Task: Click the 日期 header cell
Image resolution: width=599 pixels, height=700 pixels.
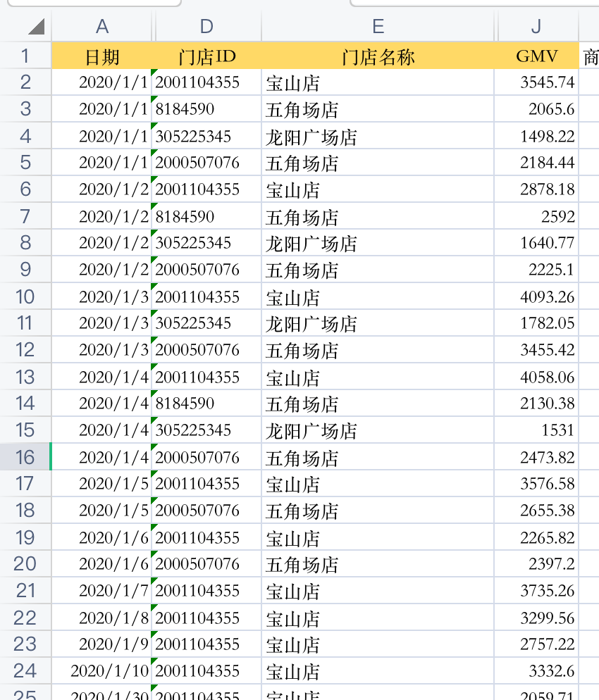Action: pos(102,56)
